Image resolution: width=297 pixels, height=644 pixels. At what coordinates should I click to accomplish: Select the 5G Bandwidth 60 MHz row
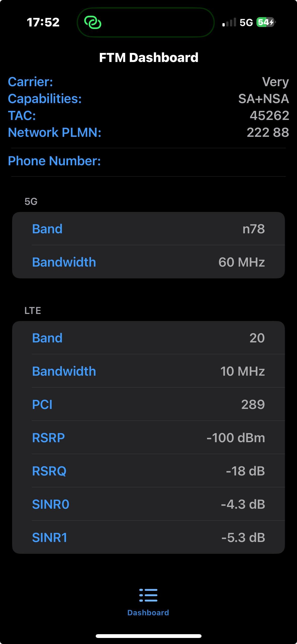[x=148, y=262]
